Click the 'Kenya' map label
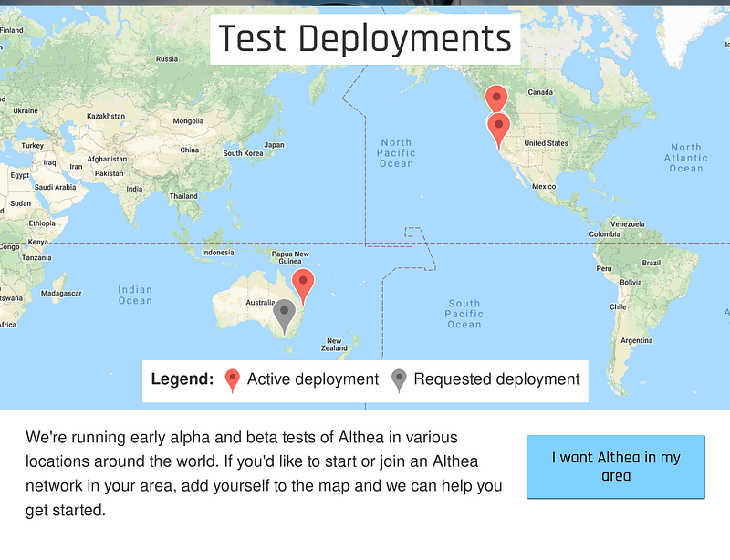 pyautogui.click(x=37, y=242)
